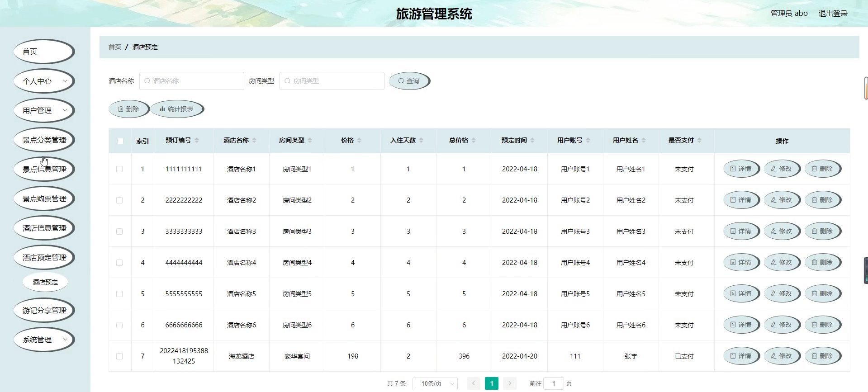Screen dimensions: 868x392
Task: Click the 豪华套间 room type cell
Action: pos(297,356)
